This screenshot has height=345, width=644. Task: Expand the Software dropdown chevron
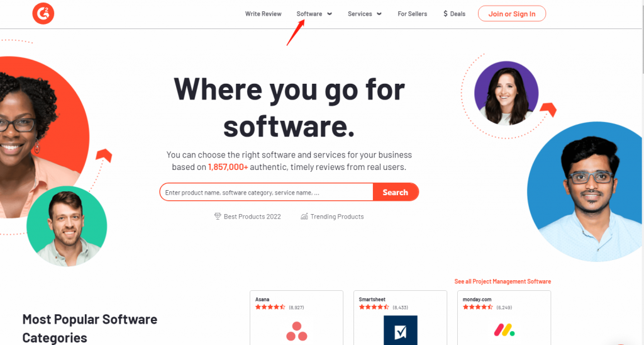330,14
